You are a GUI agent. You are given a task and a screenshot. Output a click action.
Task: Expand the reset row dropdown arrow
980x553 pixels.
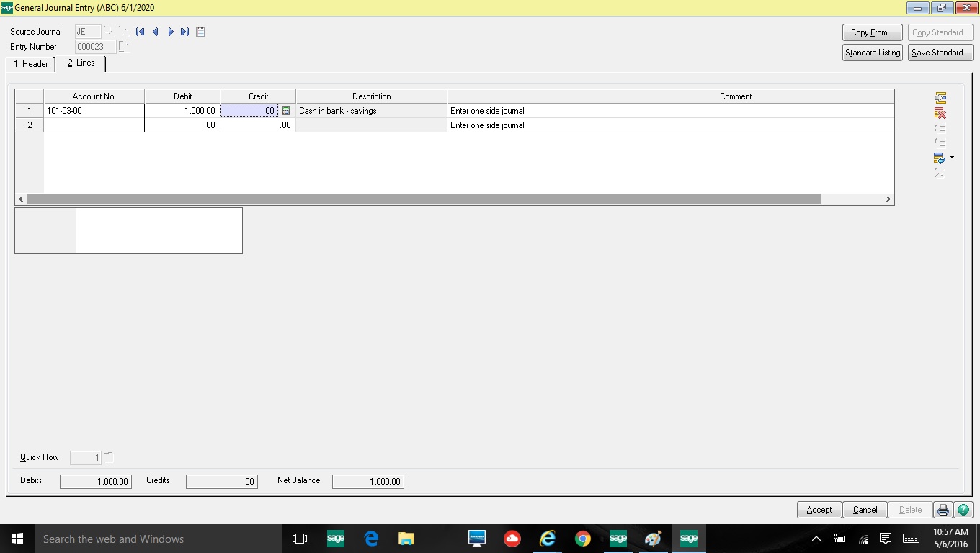tap(952, 158)
